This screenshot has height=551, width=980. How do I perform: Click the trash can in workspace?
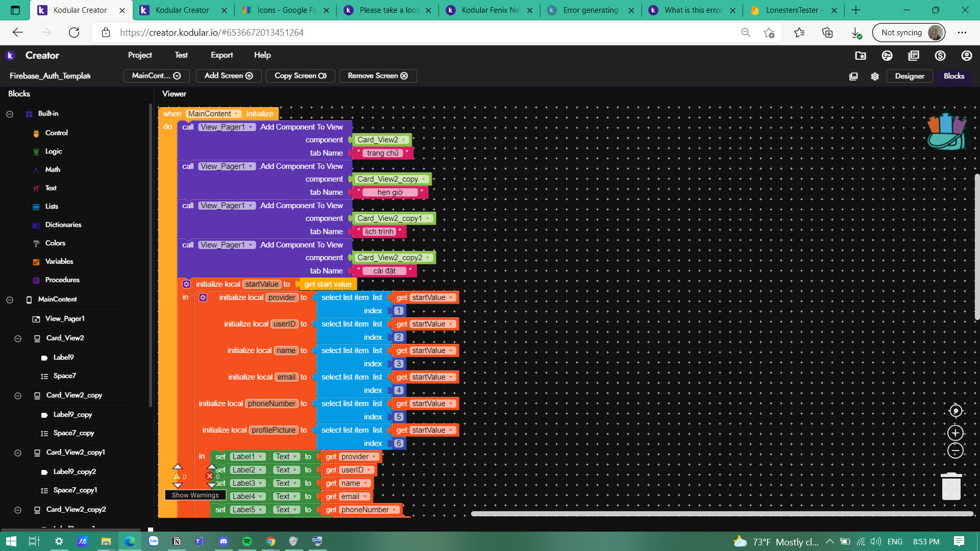pos(951,486)
